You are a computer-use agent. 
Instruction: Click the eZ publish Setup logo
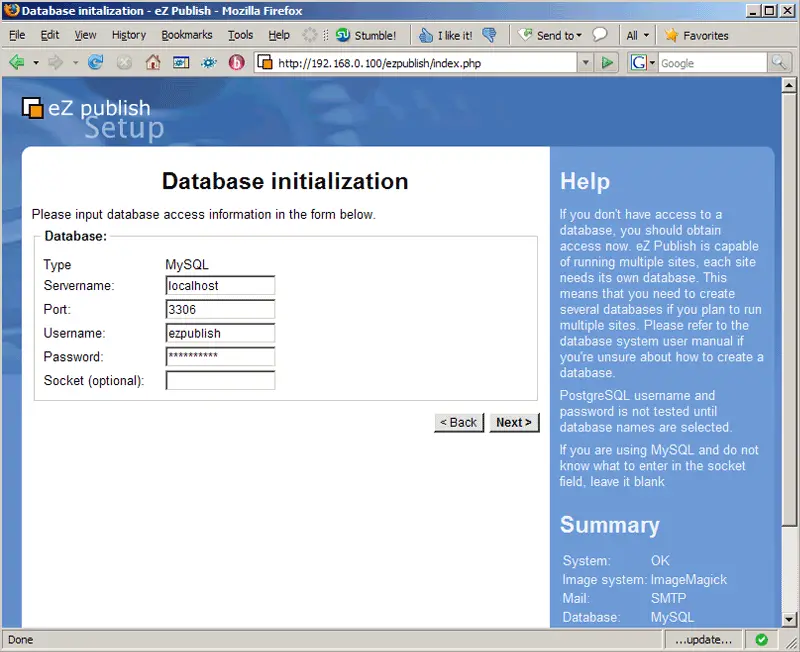point(93,118)
